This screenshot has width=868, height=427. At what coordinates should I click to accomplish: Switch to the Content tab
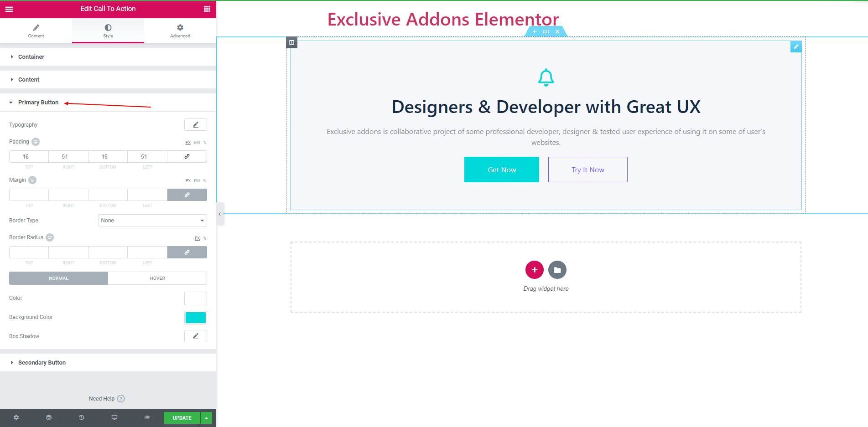[x=36, y=31]
